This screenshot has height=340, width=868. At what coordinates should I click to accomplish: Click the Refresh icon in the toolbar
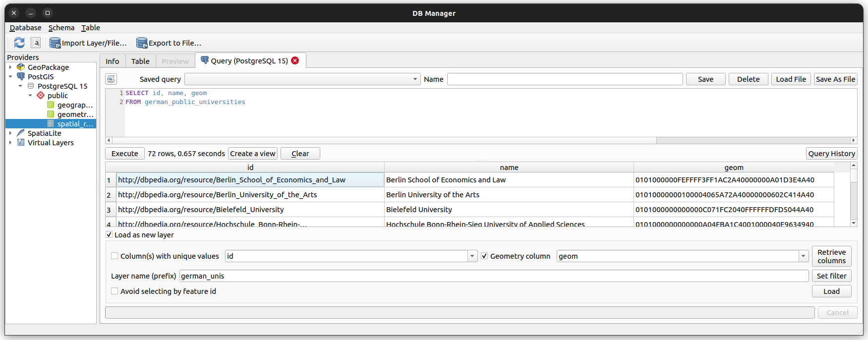pyautogui.click(x=19, y=43)
